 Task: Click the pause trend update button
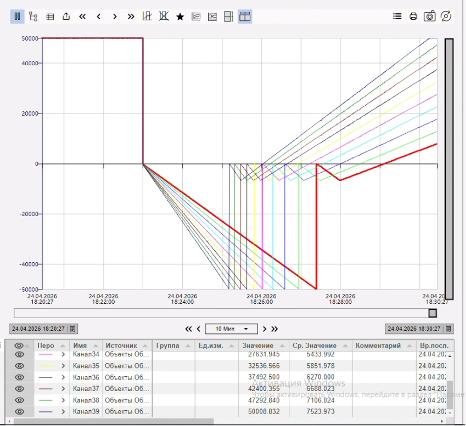17,16
